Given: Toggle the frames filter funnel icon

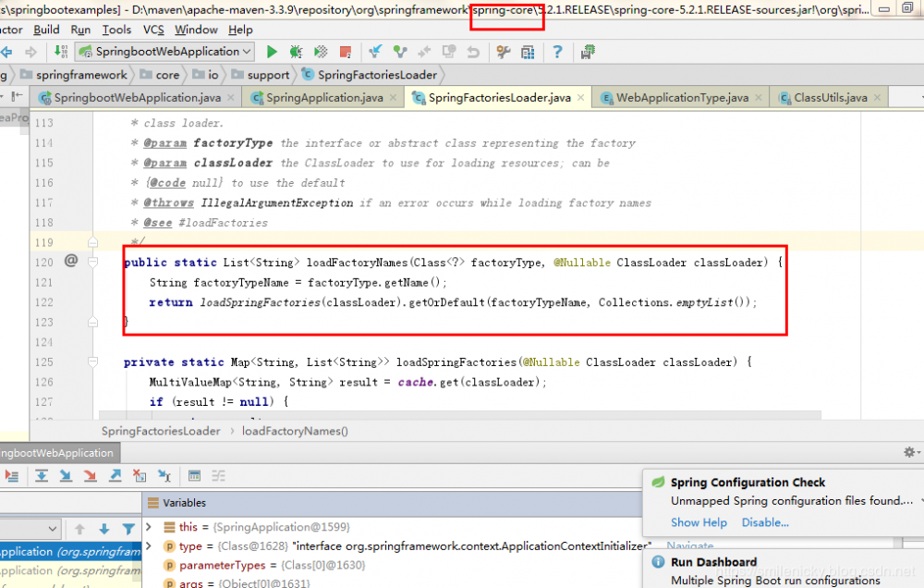Looking at the screenshot, I should (x=128, y=529).
